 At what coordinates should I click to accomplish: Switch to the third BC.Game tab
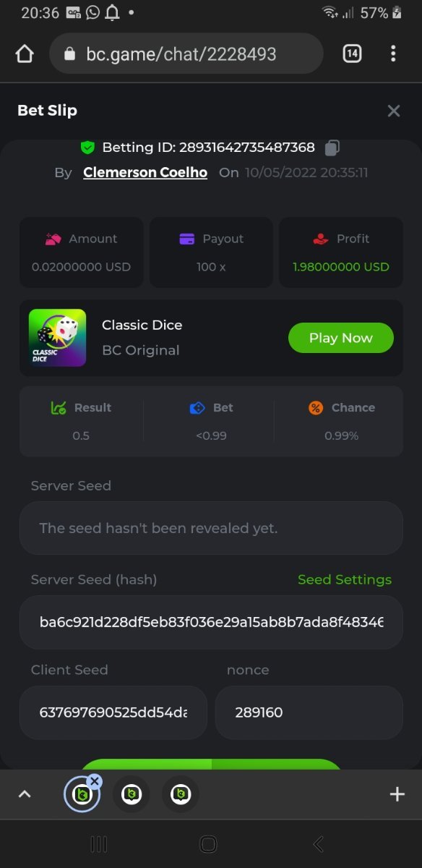pyautogui.click(x=180, y=794)
